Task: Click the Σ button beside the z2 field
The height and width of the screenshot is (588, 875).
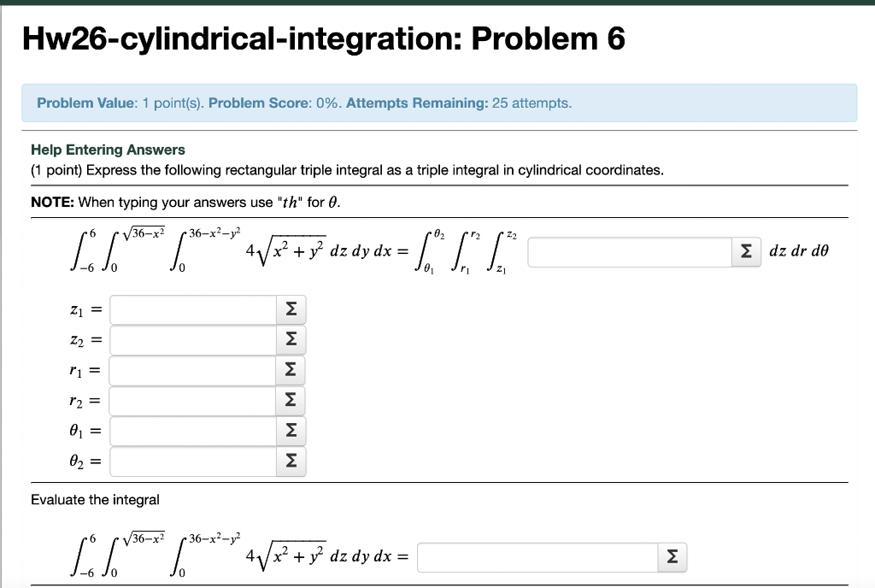Action: 291,339
